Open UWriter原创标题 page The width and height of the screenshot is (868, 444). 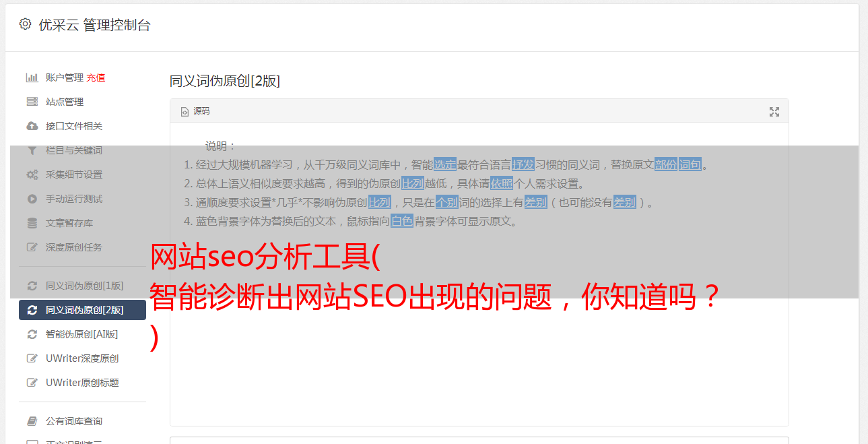pos(82,383)
